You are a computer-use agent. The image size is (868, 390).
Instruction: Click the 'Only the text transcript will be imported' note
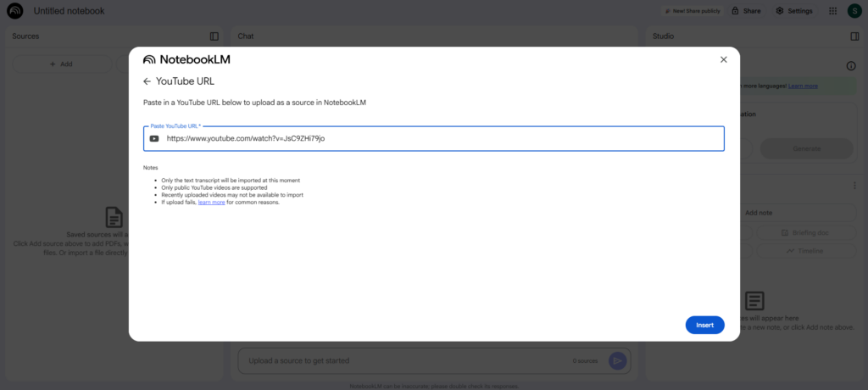231,181
